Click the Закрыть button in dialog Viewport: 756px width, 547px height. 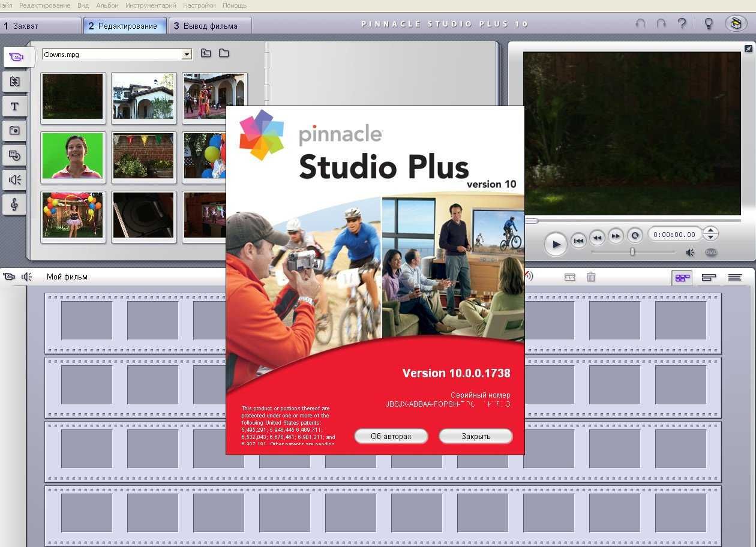tap(476, 436)
